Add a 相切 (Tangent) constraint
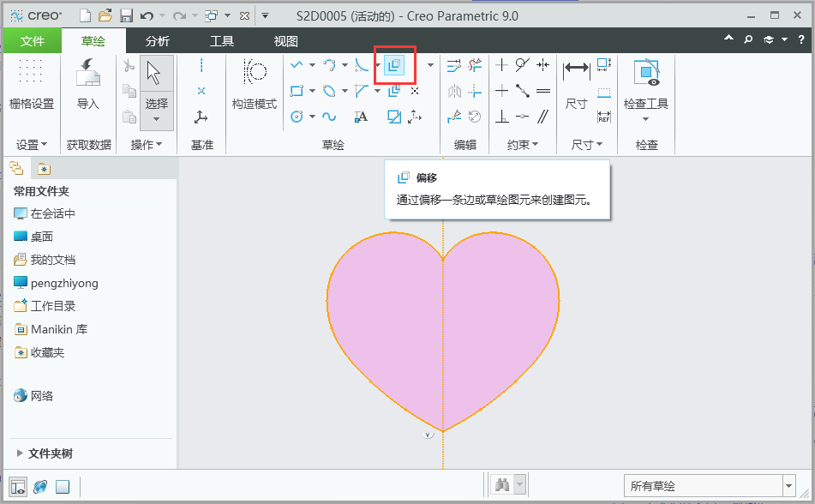 pyautogui.click(x=521, y=64)
